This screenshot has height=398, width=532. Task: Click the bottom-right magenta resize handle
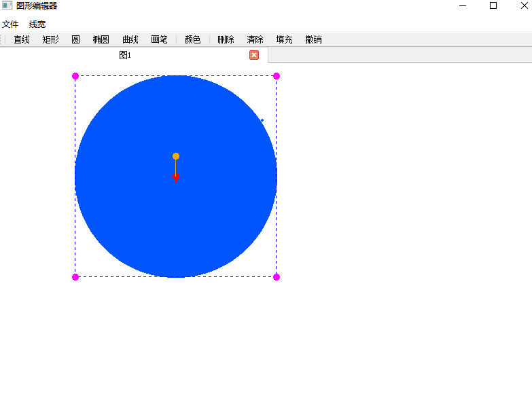pos(277,277)
